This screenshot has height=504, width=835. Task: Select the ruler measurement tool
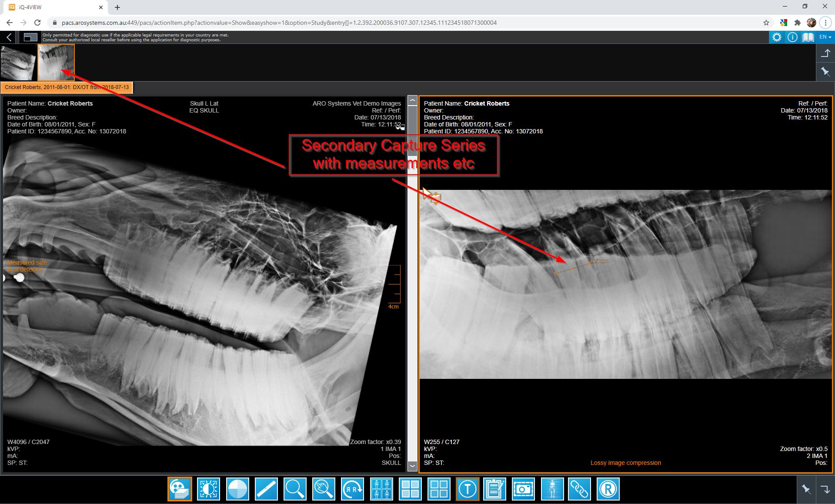266,489
